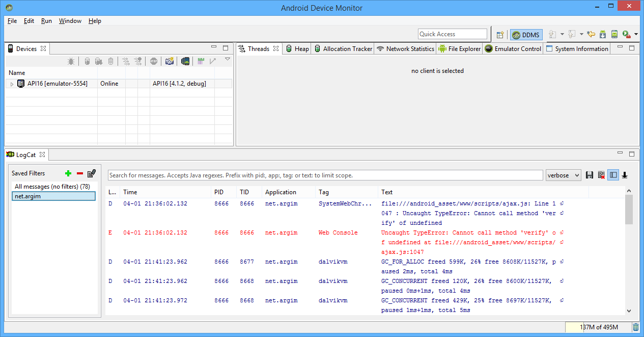Click the previous annotation toolbar icon
Image resolution: width=644 pixels, height=337 pixels.
pos(572,34)
